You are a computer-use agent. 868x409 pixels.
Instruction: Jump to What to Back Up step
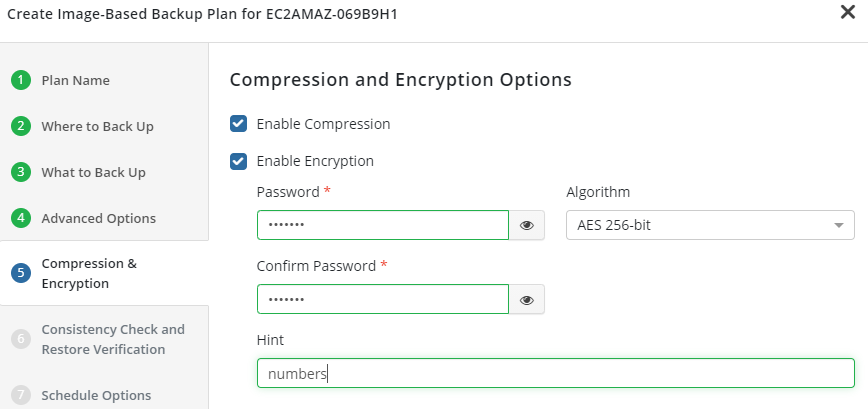pyautogui.click(x=93, y=172)
